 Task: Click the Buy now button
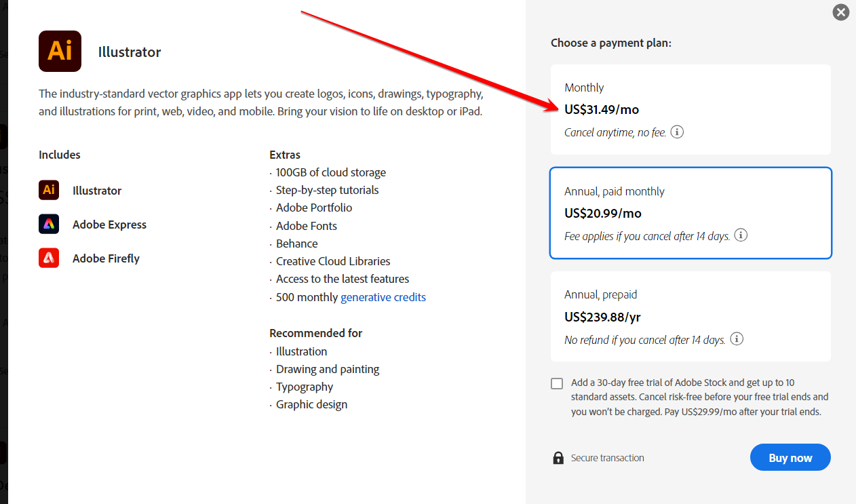coord(790,457)
